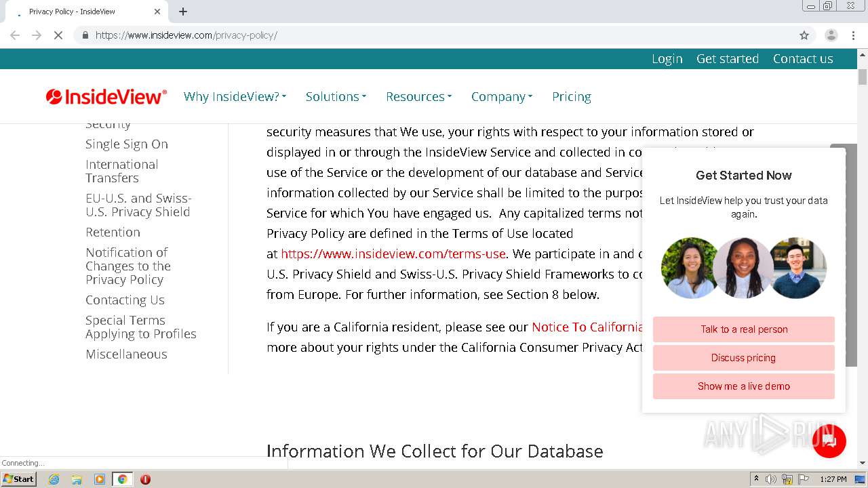Open the Windows Start button
Viewport: 868px width, 488px height.
pos(19,479)
